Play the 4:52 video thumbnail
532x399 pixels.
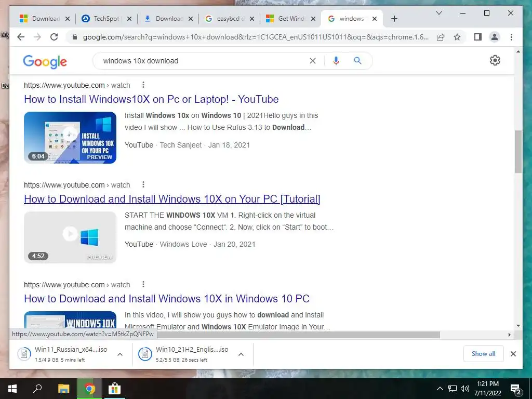pos(70,237)
